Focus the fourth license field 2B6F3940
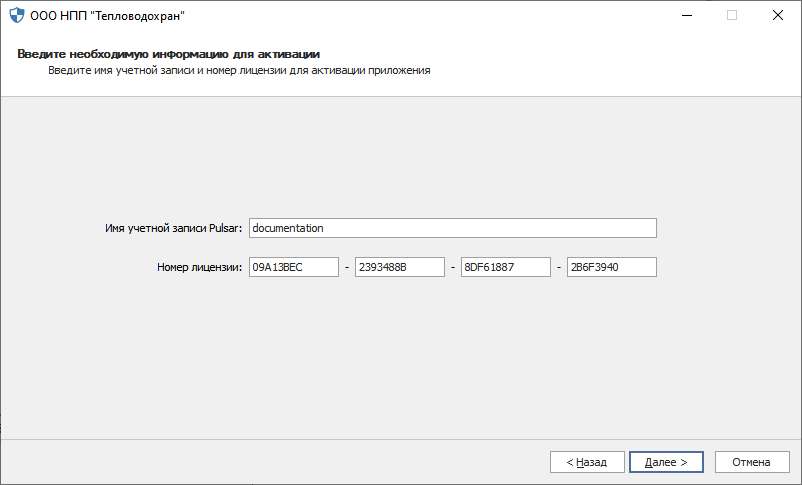The width and height of the screenshot is (802, 485). (610, 267)
